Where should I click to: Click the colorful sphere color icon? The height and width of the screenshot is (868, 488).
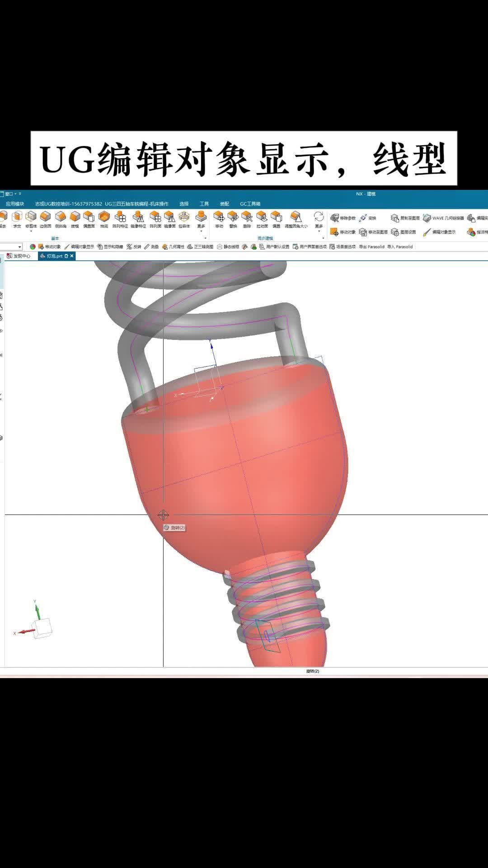tap(33, 247)
